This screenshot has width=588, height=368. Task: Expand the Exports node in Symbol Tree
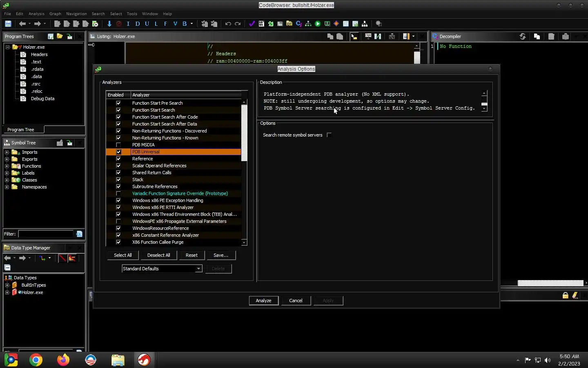[x=7, y=159]
